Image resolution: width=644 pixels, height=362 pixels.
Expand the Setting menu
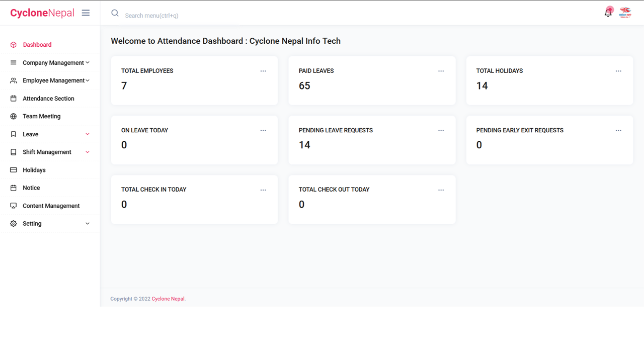pyautogui.click(x=32, y=223)
